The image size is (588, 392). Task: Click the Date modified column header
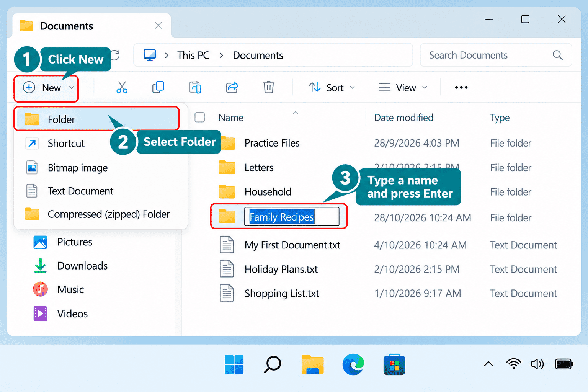(403, 118)
